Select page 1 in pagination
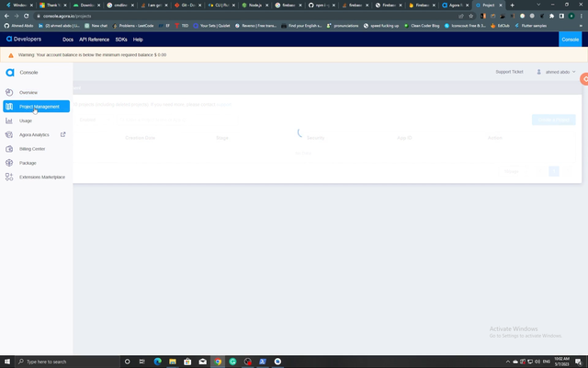Viewport: 588px width, 368px height. (x=554, y=171)
